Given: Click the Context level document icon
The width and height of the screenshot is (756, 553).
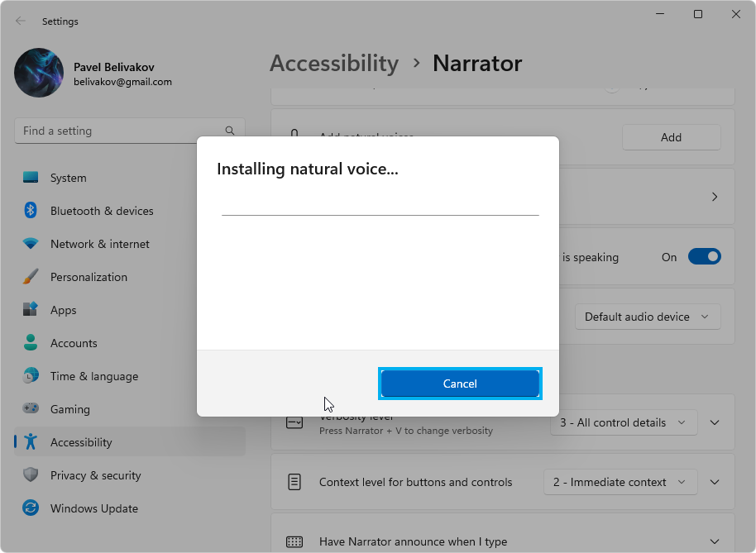Looking at the screenshot, I should pyautogui.click(x=294, y=482).
